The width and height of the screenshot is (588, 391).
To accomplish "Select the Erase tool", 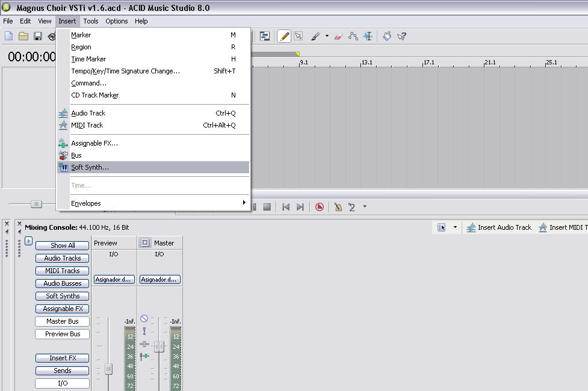I will [338, 36].
